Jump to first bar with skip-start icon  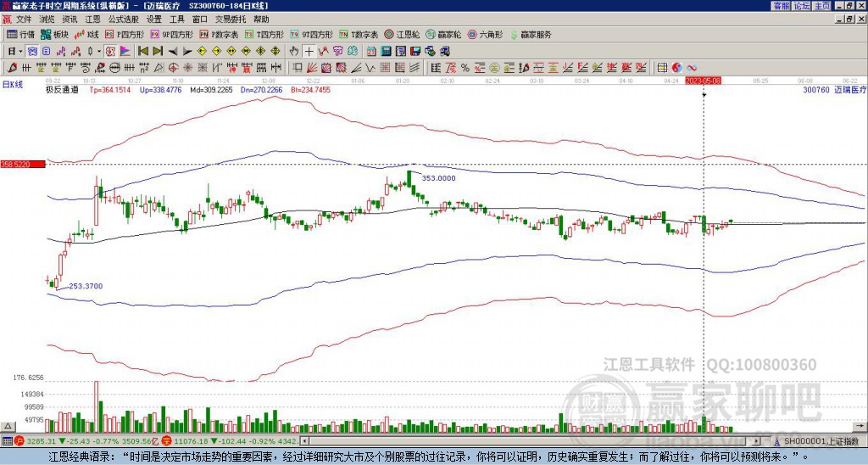click(x=143, y=52)
